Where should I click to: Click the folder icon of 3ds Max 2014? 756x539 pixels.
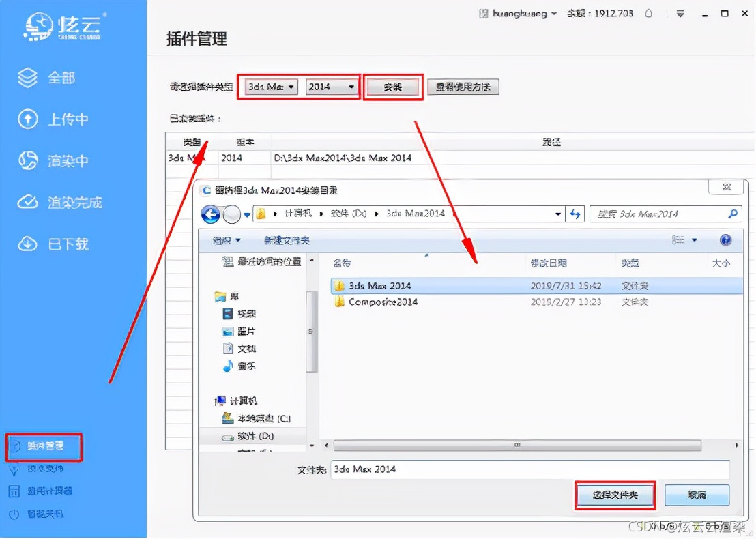[x=339, y=285]
